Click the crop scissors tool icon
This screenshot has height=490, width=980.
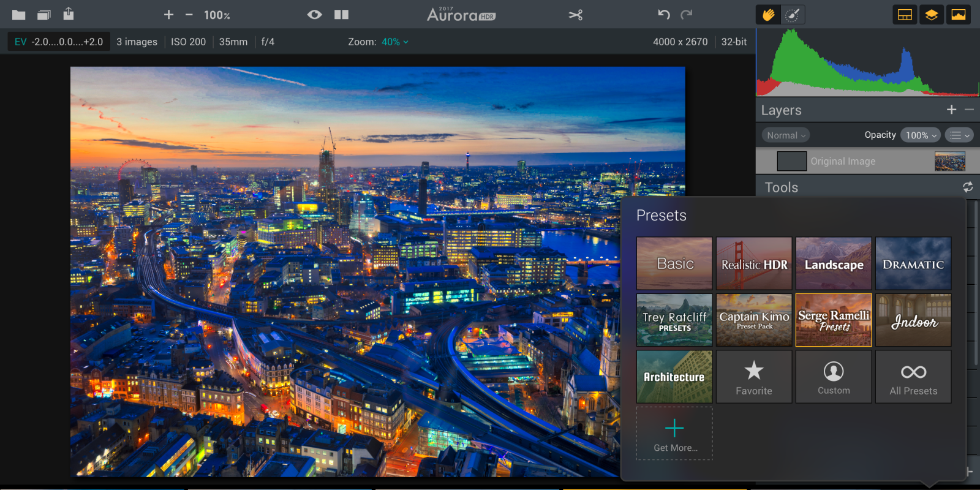(575, 15)
